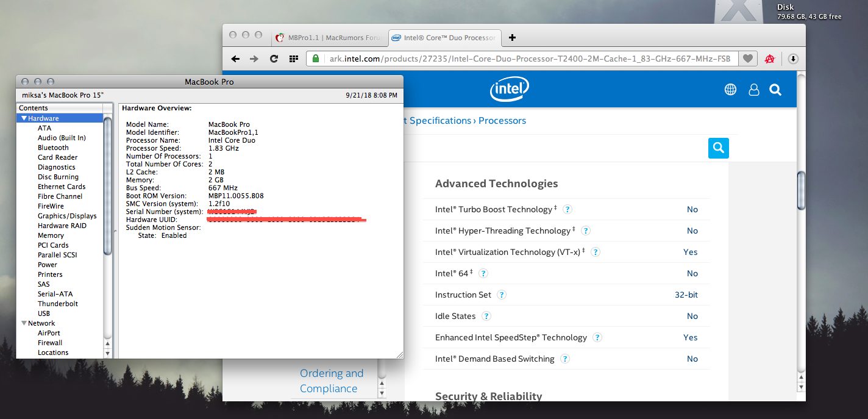
Task: Click the Processor Speed value 1.83 GHz
Action: [224, 148]
